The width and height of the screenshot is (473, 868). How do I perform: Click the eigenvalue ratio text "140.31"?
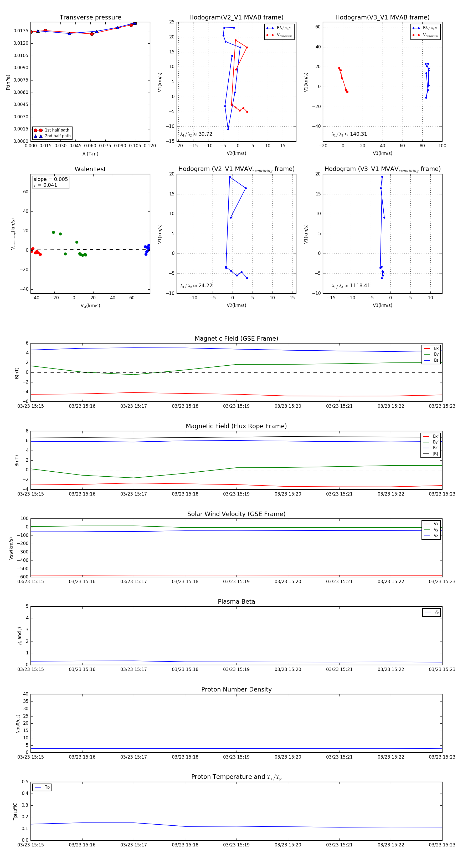(358, 134)
